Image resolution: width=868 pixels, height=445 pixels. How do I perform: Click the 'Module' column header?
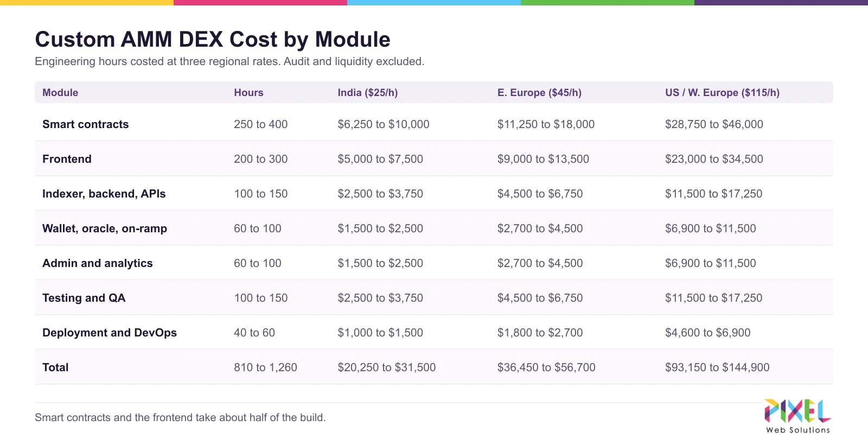[60, 93]
